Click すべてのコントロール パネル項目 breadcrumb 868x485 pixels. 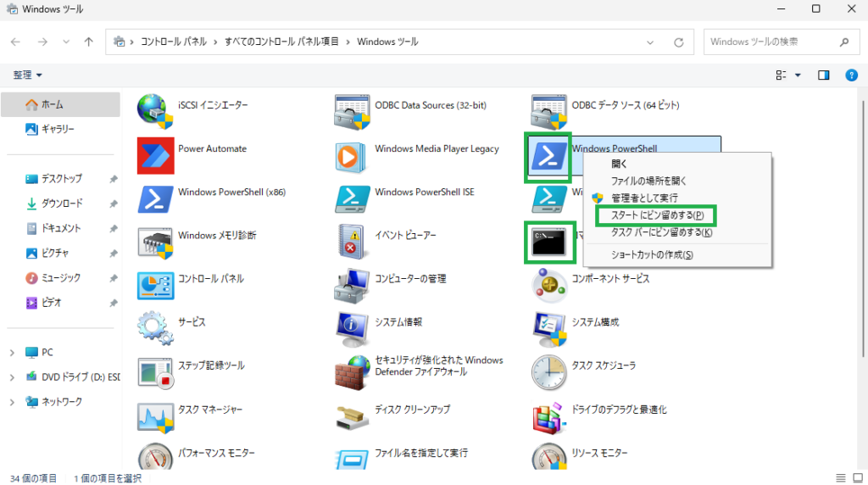click(281, 42)
